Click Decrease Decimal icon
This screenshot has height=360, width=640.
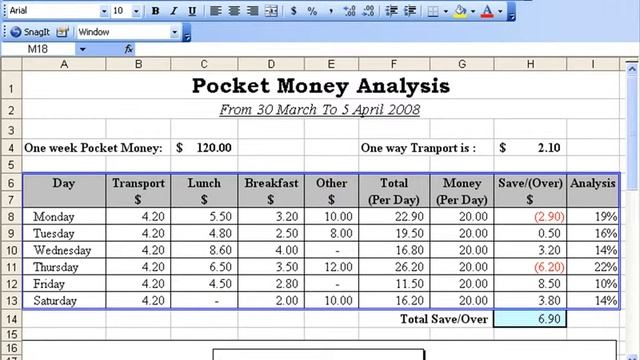click(x=368, y=11)
